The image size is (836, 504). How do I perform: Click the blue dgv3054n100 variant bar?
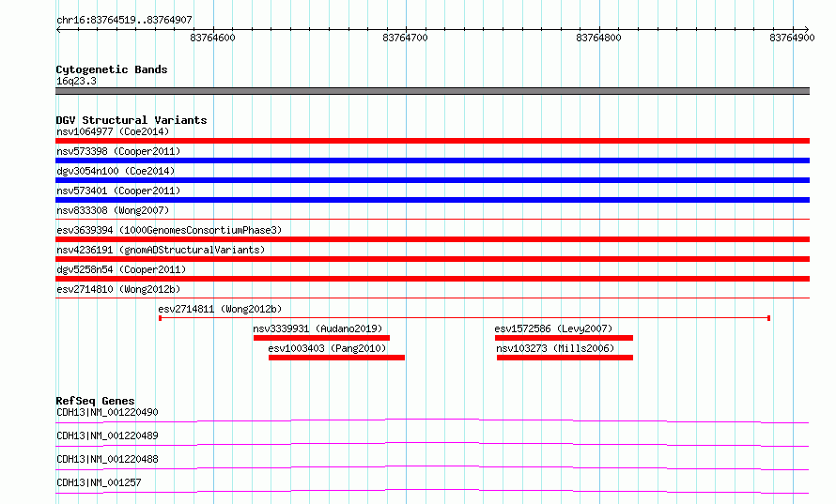(x=432, y=180)
